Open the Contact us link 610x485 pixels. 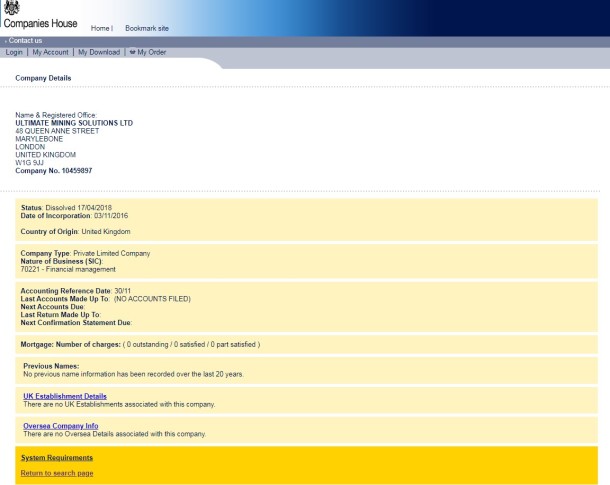(x=25, y=40)
